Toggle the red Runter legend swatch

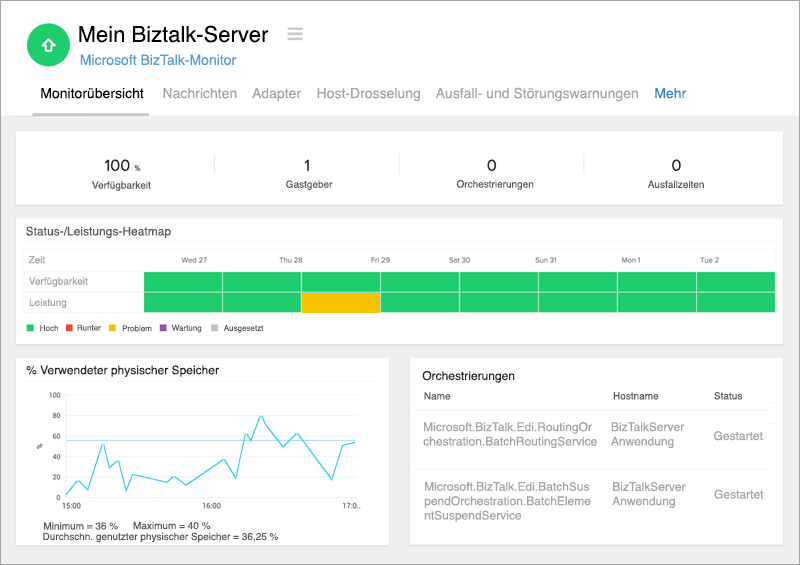(x=69, y=328)
